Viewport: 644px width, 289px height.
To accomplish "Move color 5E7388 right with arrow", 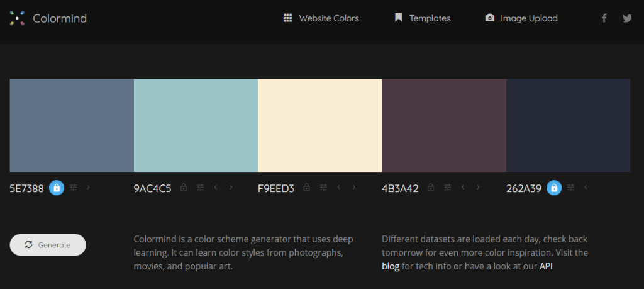I will pos(88,187).
